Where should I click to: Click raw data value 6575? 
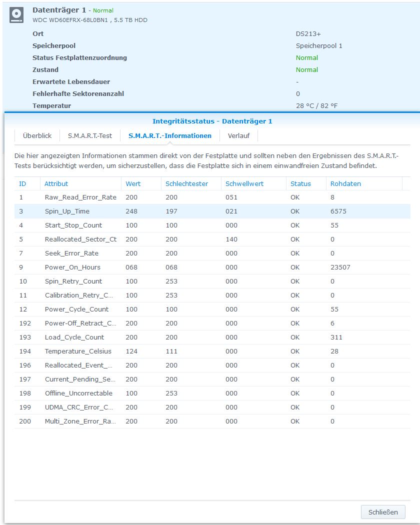pos(338,211)
